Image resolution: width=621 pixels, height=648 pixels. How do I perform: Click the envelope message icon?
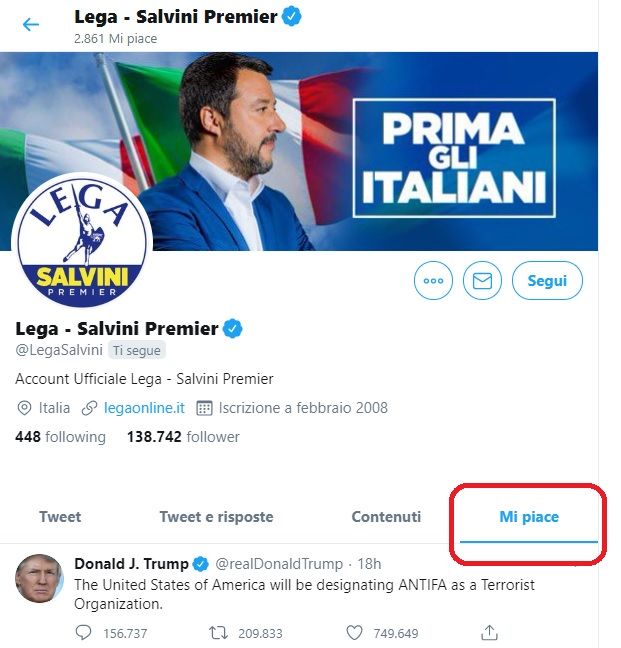pos(482,281)
